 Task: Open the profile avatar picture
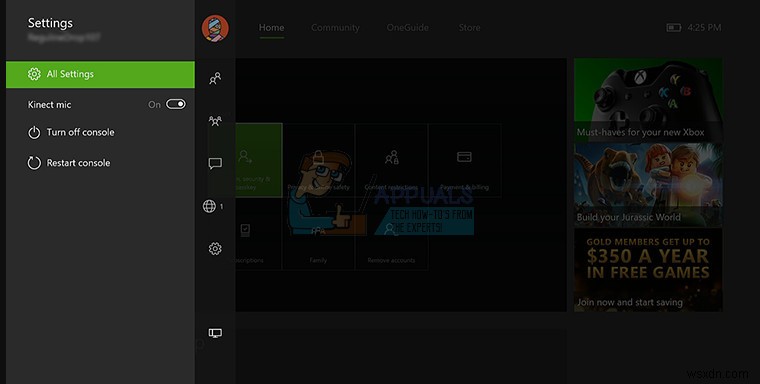[x=215, y=28]
